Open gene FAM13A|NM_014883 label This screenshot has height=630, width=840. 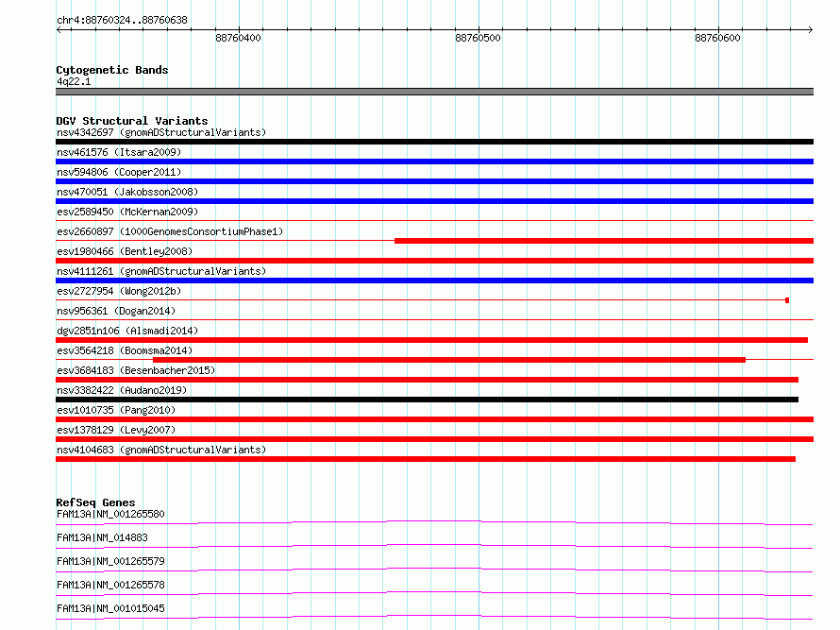click(102, 537)
